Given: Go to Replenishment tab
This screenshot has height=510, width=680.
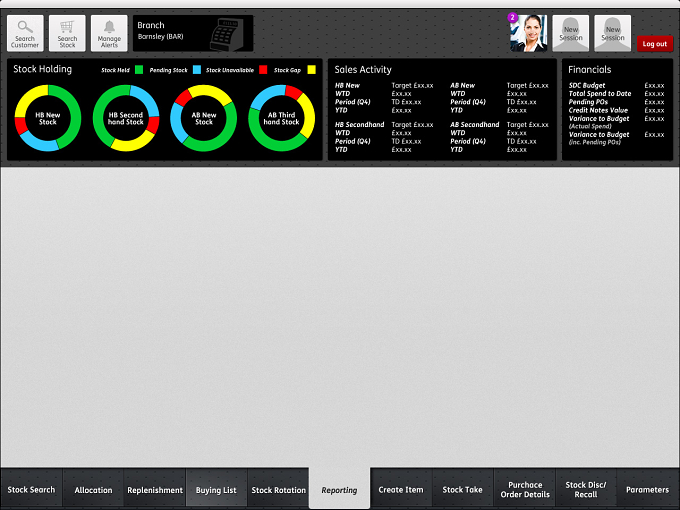Looking at the screenshot, I should tap(155, 490).
